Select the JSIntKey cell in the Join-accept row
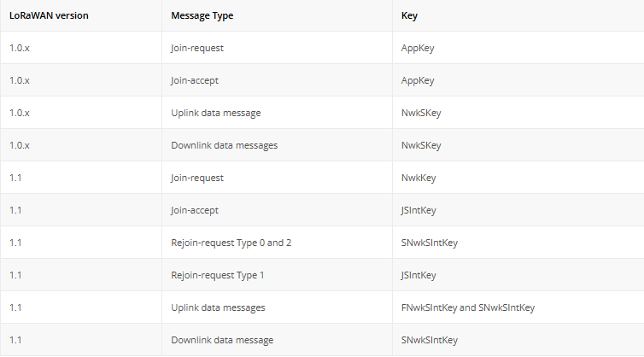Screen dimensions: 644x357 (x=419, y=210)
